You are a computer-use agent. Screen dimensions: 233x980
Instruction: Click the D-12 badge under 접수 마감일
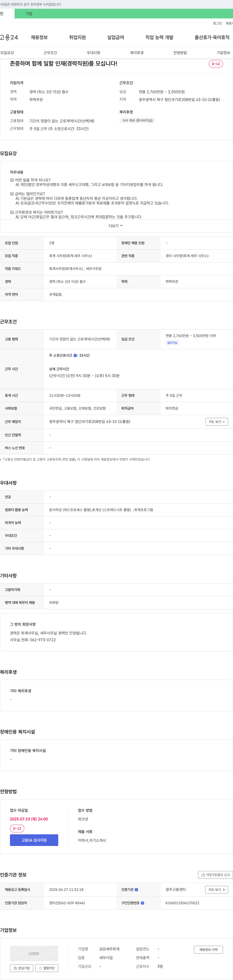click(17, 828)
